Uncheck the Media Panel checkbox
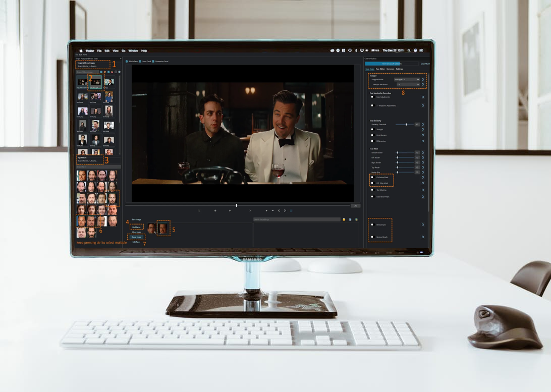The height and width of the screenshot is (392, 551). pyautogui.click(x=127, y=62)
